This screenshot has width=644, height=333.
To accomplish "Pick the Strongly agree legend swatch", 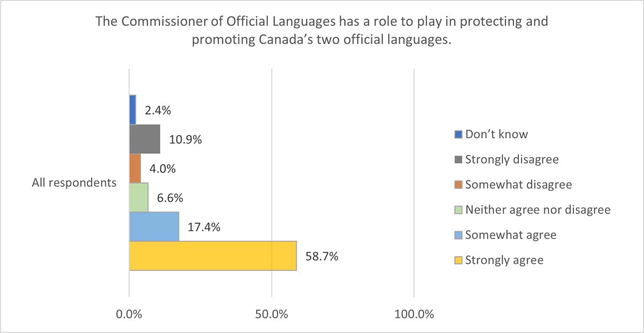I will pyautogui.click(x=458, y=261).
